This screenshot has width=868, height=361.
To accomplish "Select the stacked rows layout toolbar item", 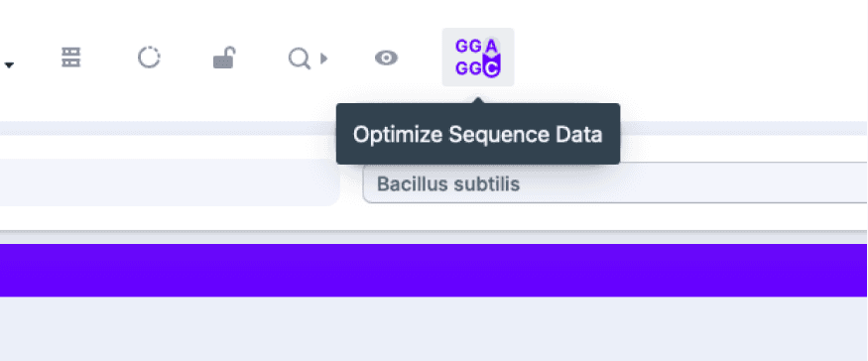I will (x=70, y=58).
